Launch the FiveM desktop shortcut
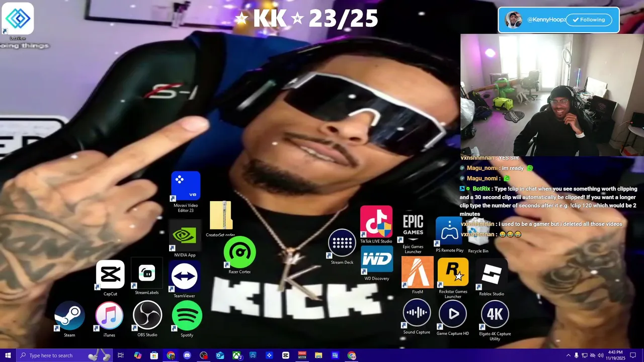The width and height of the screenshot is (644, 362). pyautogui.click(x=418, y=275)
